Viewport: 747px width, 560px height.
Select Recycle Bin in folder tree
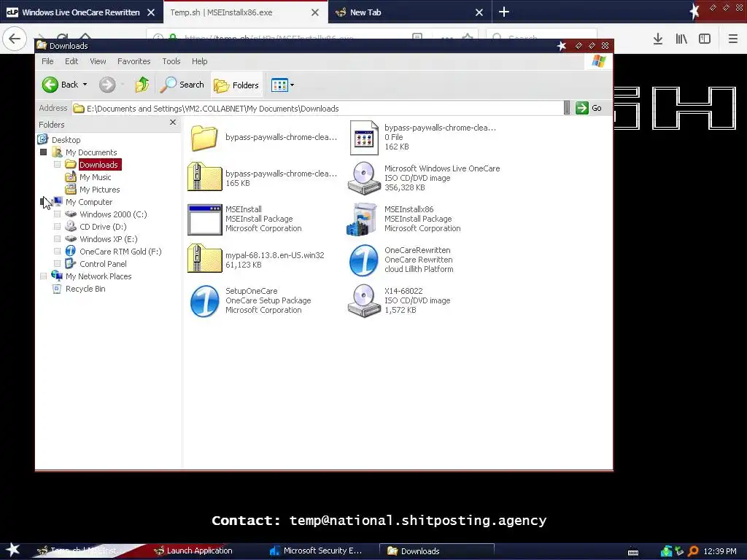[85, 289]
